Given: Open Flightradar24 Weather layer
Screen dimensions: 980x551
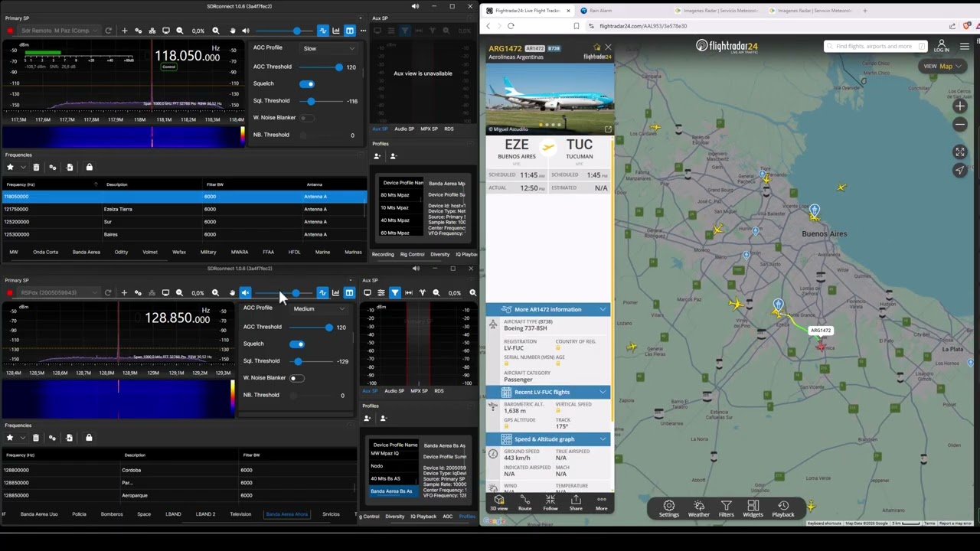Looking at the screenshot, I should (699, 509).
